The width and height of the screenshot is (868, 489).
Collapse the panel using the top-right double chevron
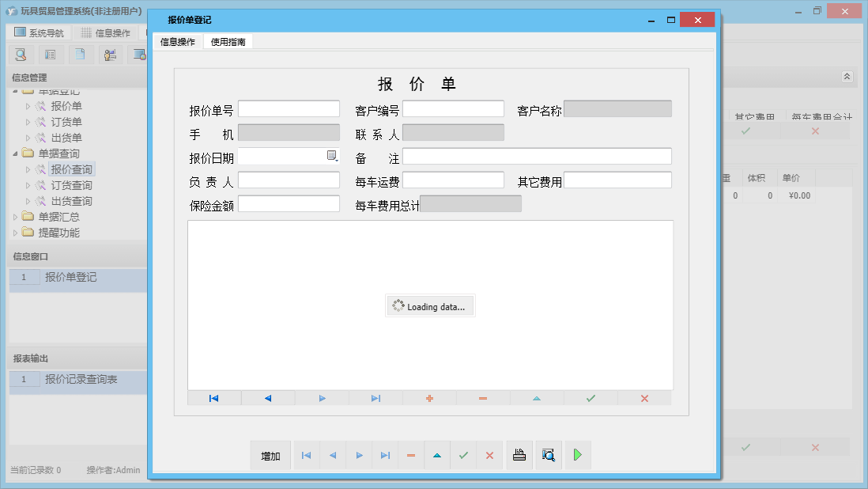[x=845, y=77]
